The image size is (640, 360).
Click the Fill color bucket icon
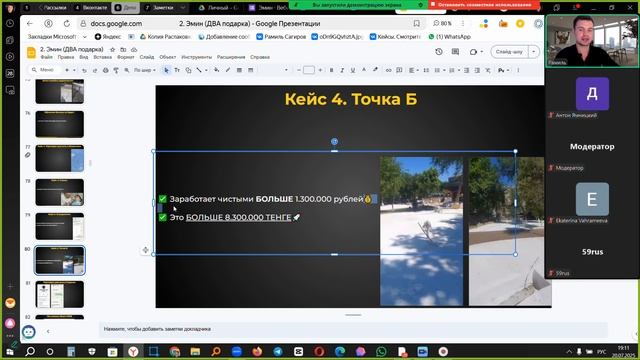(217, 70)
